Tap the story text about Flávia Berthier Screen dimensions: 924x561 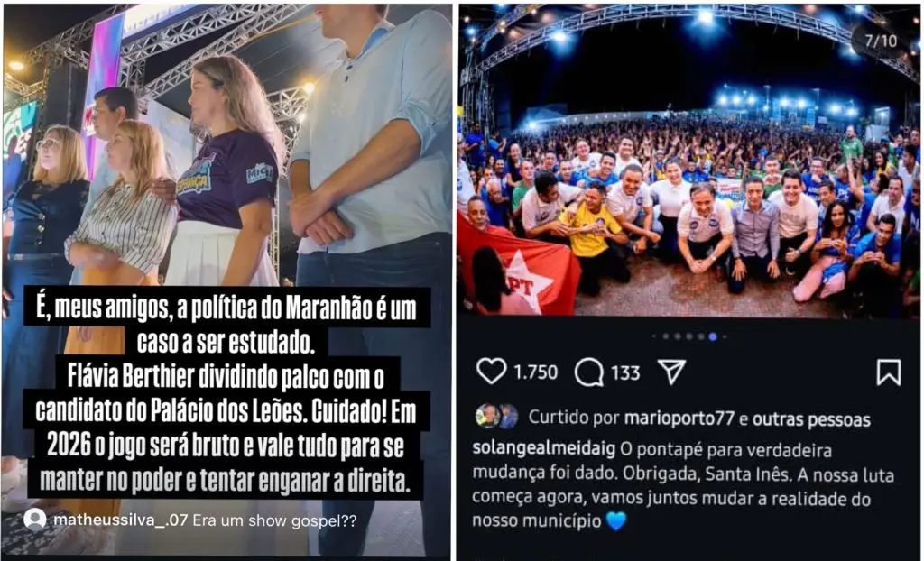click(226, 393)
